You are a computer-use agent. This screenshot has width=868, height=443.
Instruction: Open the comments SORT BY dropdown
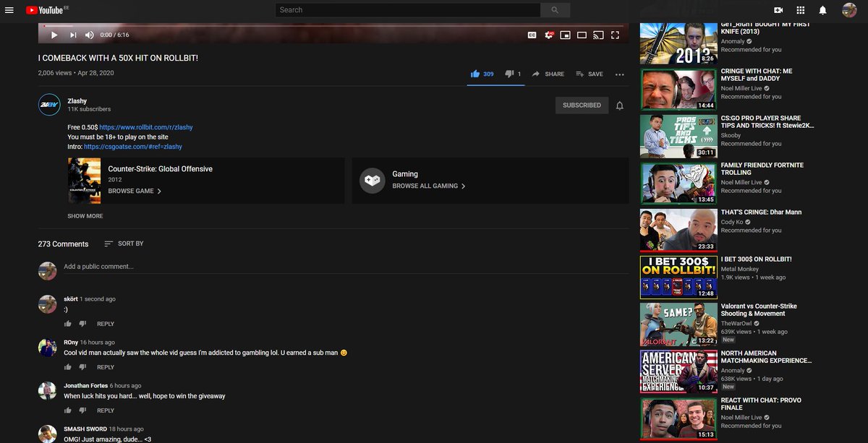click(124, 244)
